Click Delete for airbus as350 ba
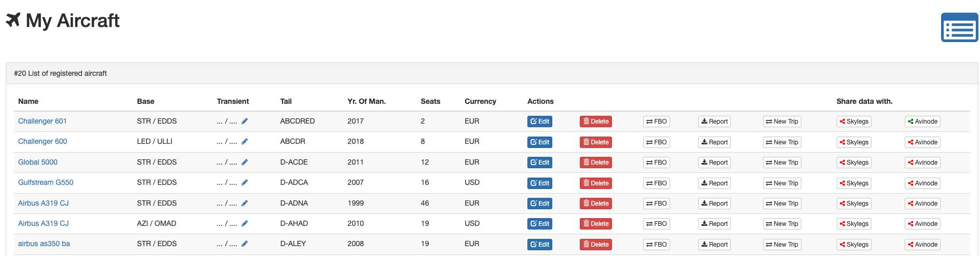Viewport: 980px width, 256px height. click(x=595, y=245)
